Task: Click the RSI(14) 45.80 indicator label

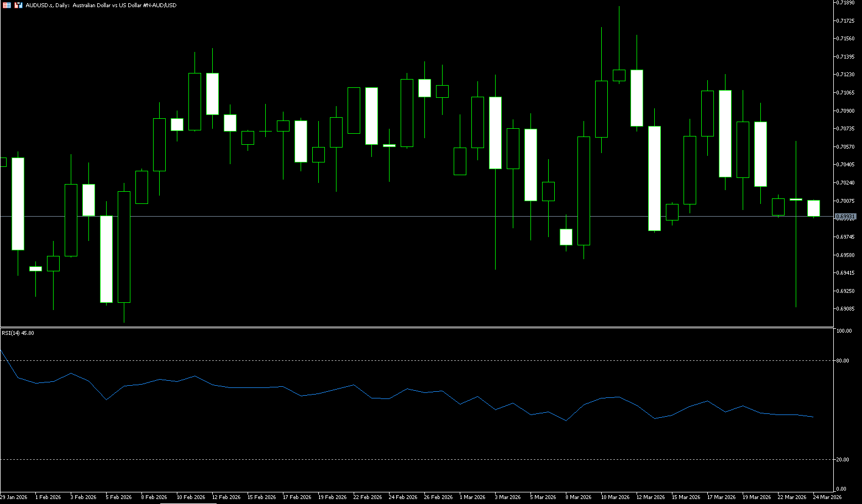Action: [18, 333]
